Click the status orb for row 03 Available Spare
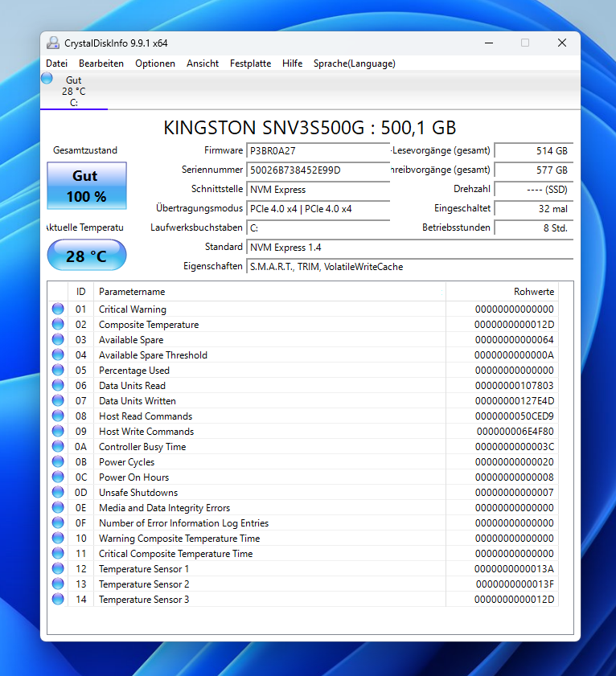The height and width of the screenshot is (676, 616). pyautogui.click(x=58, y=339)
